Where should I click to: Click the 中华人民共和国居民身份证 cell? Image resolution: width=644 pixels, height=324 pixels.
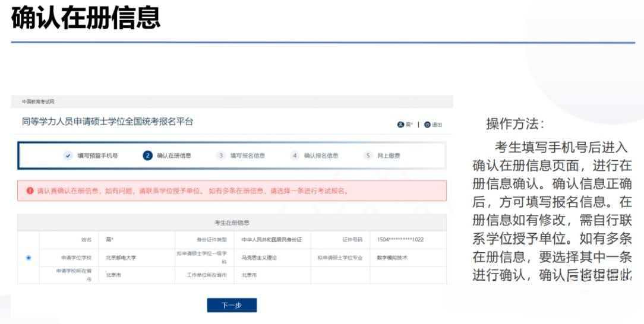(272, 240)
